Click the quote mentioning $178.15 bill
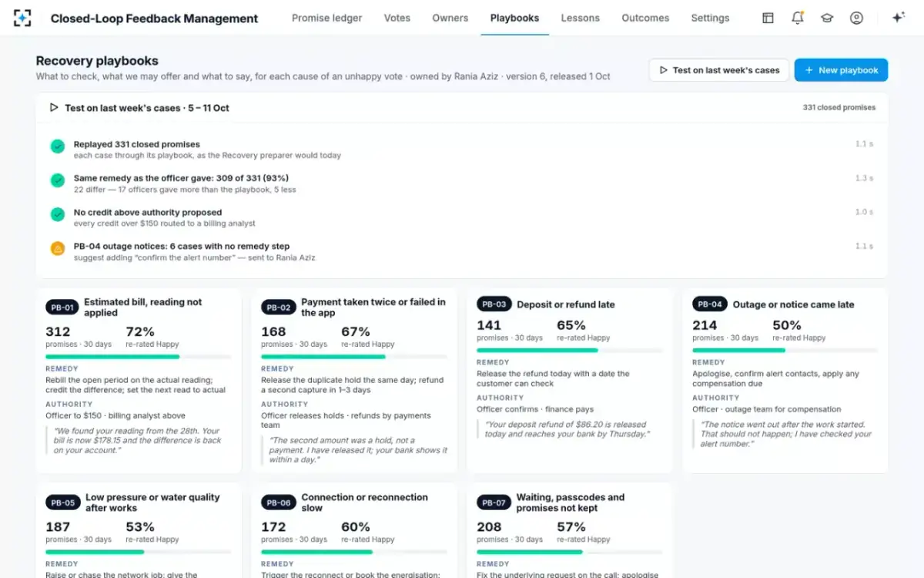The width and height of the screenshot is (924, 578). (x=138, y=441)
